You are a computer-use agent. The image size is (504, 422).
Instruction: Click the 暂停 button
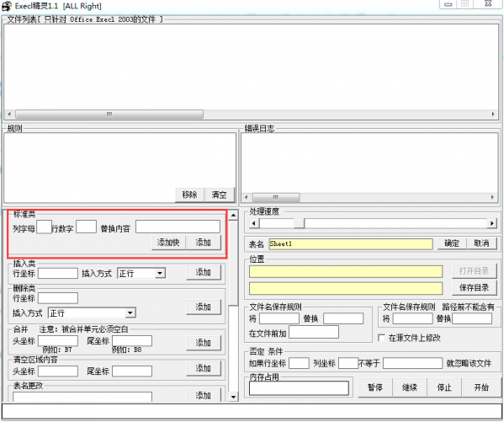pos(375,387)
